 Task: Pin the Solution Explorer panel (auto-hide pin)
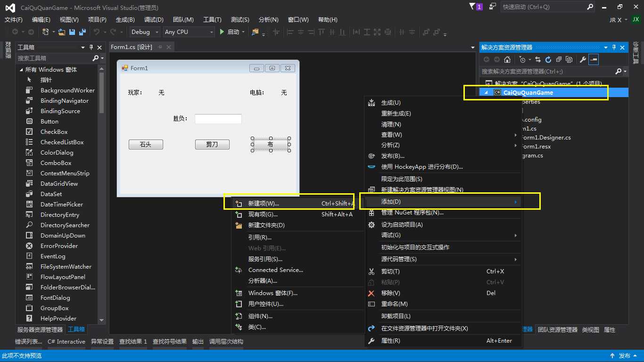pos(614,47)
